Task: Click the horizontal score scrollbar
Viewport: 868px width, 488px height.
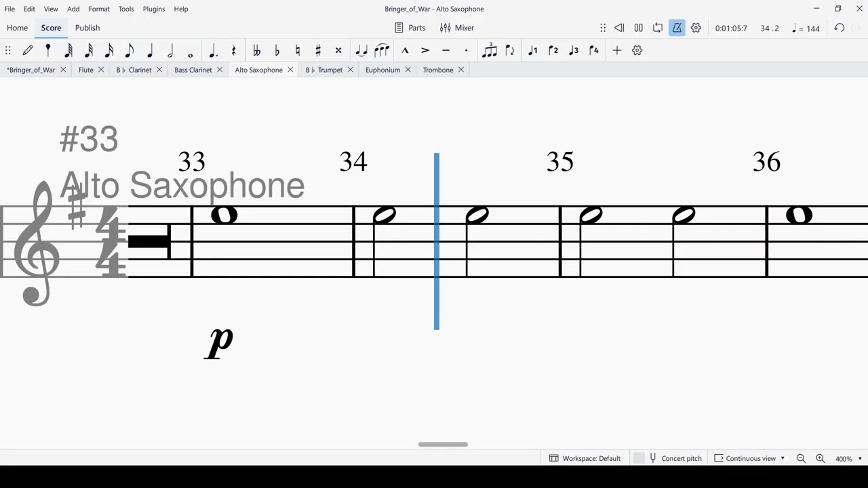Action: click(443, 445)
